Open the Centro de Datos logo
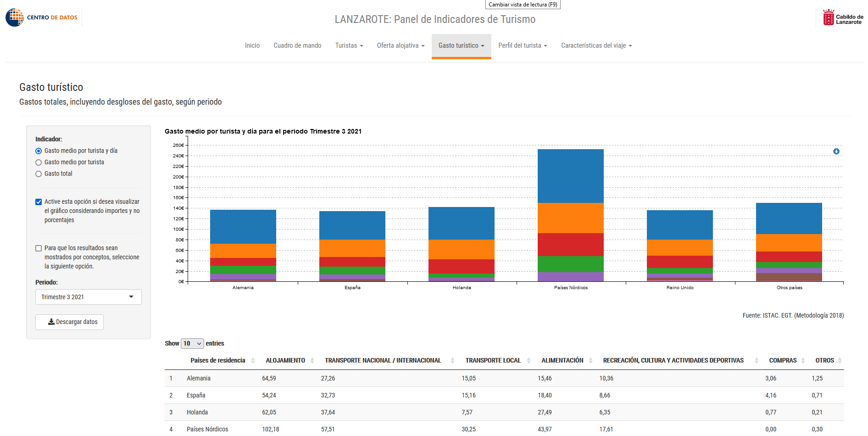Viewport: 868px width, 436px height. (42, 17)
